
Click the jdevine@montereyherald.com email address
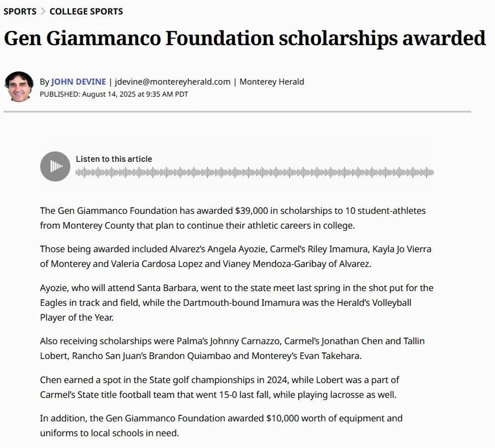click(173, 82)
